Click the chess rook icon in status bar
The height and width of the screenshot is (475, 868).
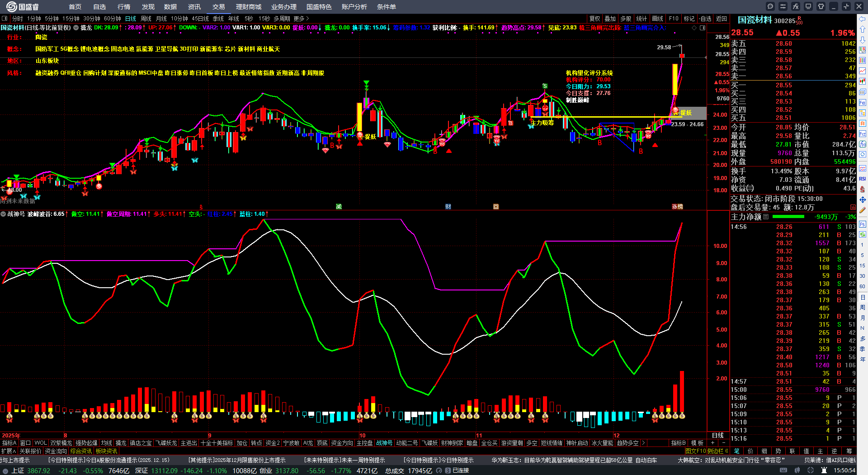point(825,470)
